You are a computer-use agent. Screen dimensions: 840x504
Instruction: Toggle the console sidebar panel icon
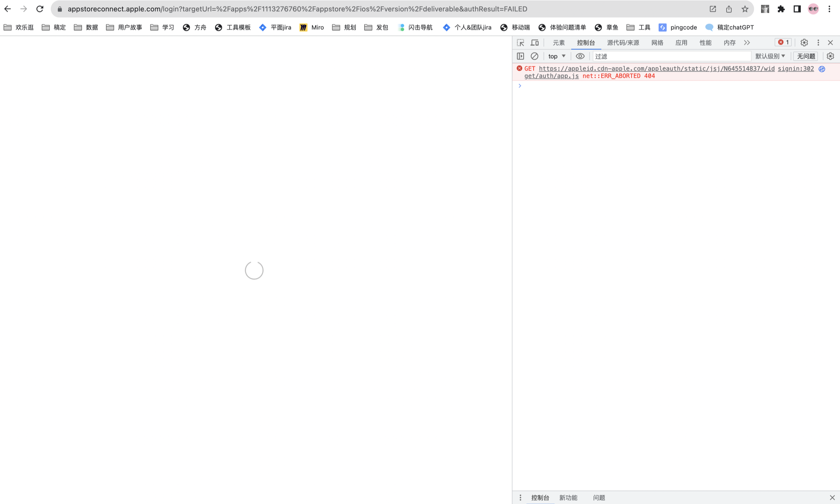pos(520,56)
